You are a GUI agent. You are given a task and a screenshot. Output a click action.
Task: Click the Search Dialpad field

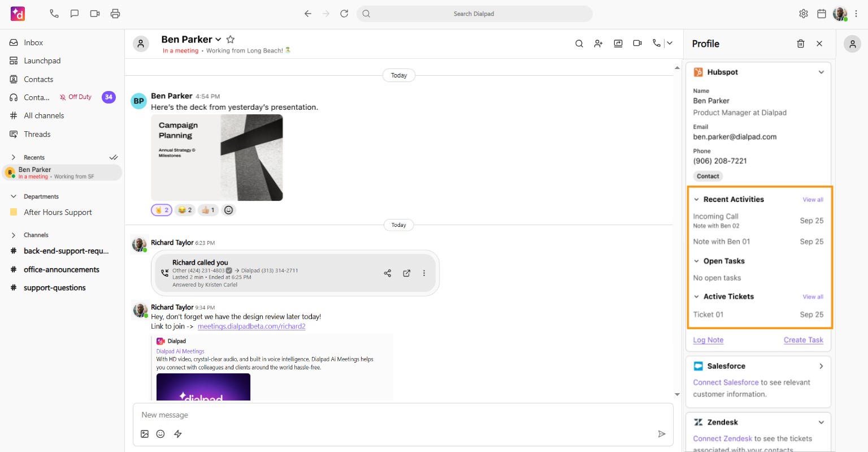coord(474,14)
